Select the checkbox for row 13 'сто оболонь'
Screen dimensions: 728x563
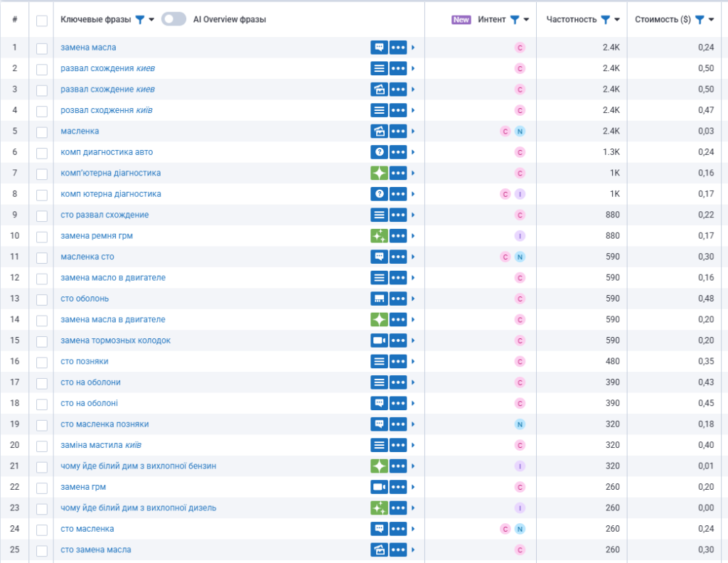click(x=42, y=299)
